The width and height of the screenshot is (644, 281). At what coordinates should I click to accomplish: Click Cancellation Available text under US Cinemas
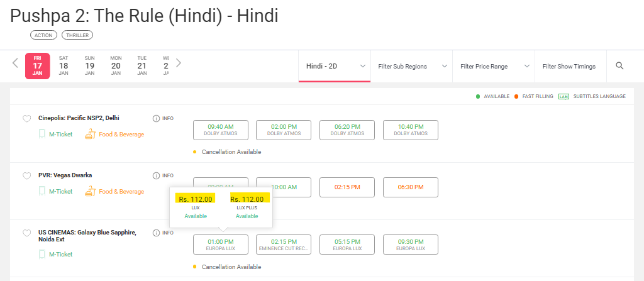coord(231,267)
